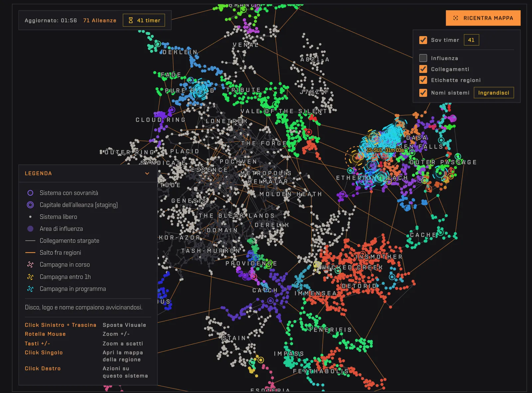This screenshot has width=532, height=393.
Task: Click the 'Area di influenza' filled-disc legend icon
Action: pos(30,229)
